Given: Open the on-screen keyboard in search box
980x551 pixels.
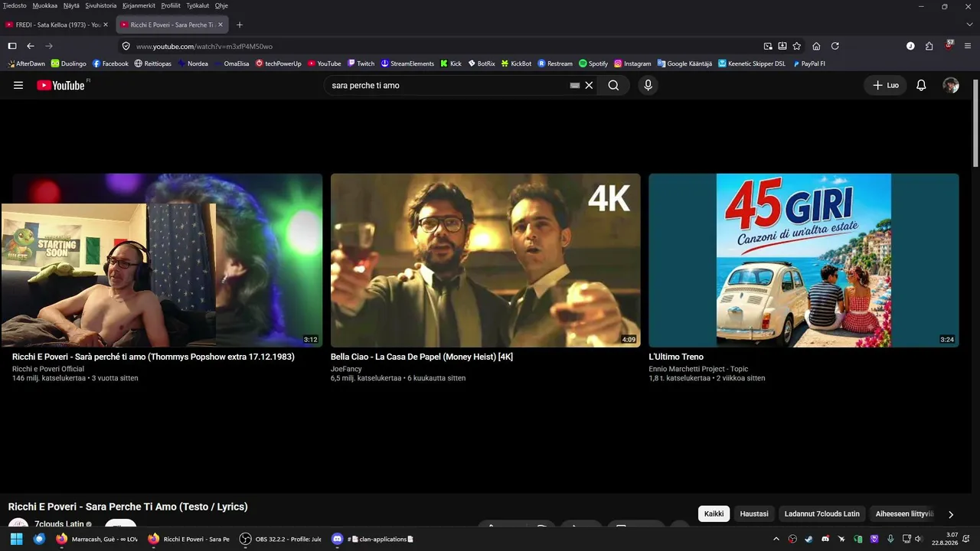Looking at the screenshot, I should (x=575, y=86).
